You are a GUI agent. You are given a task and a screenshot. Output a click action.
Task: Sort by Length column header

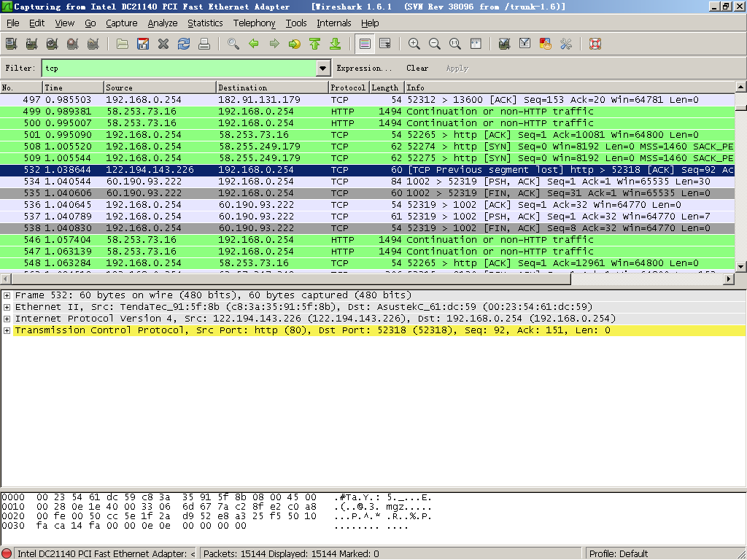click(387, 87)
